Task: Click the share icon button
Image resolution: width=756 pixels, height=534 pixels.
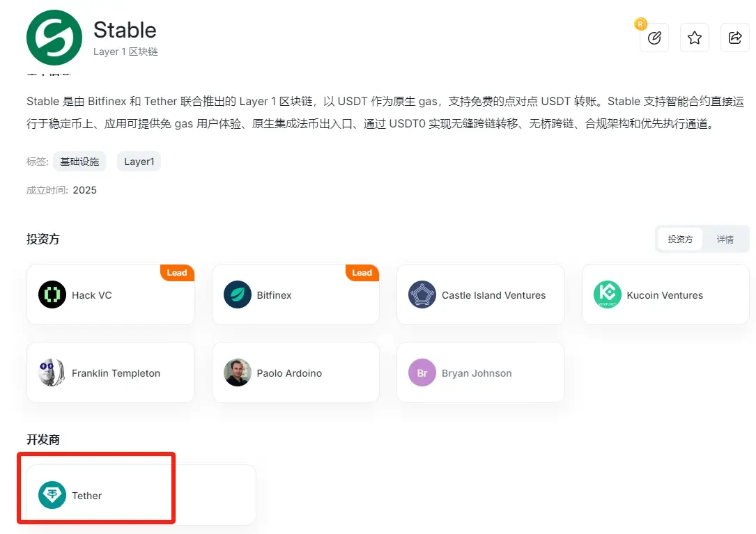Action: [x=735, y=38]
